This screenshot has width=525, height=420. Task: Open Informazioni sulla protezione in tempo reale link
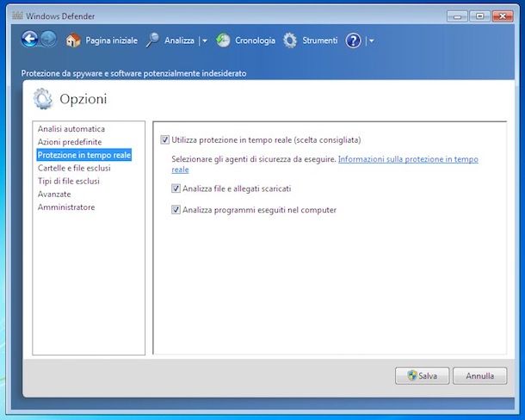click(x=408, y=159)
